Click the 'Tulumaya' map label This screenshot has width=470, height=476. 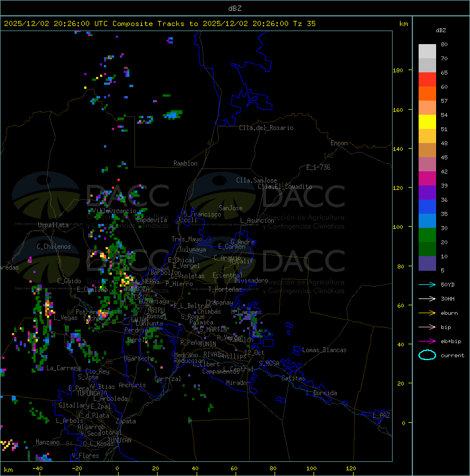pyautogui.click(x=193, y=249)
